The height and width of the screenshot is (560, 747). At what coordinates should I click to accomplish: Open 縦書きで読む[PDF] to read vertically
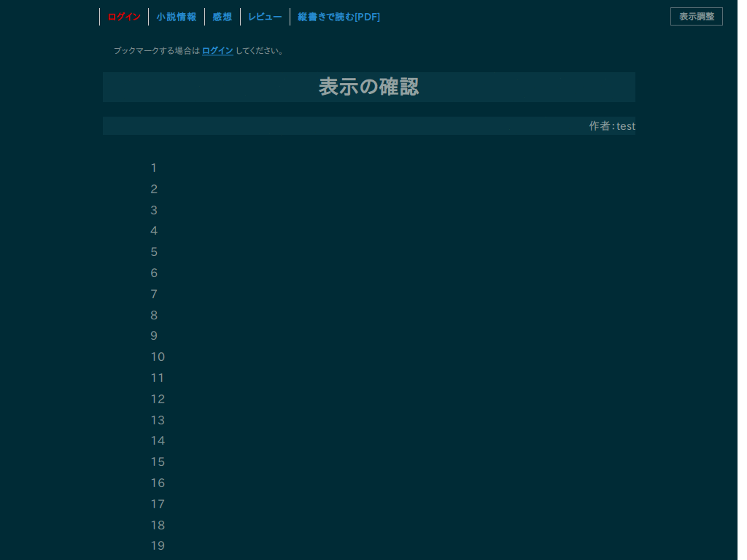[x=338, y=16]
